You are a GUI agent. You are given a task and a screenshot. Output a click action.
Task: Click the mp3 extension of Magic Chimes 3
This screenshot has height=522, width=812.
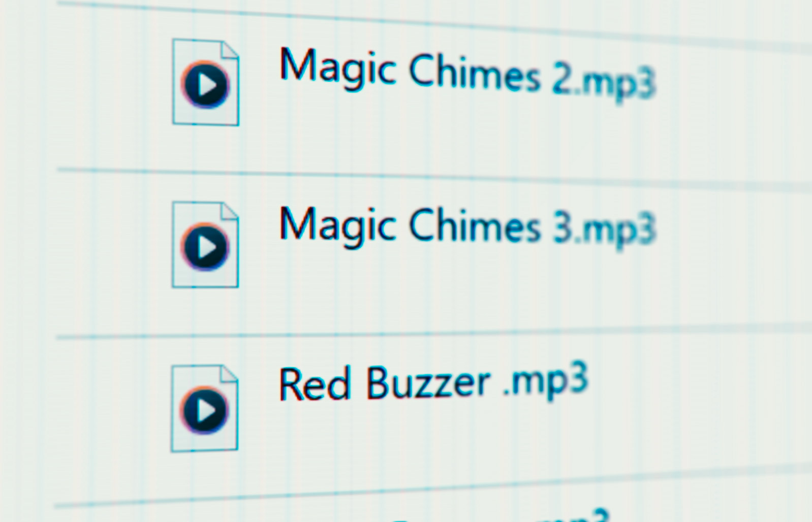click(619, 231)
